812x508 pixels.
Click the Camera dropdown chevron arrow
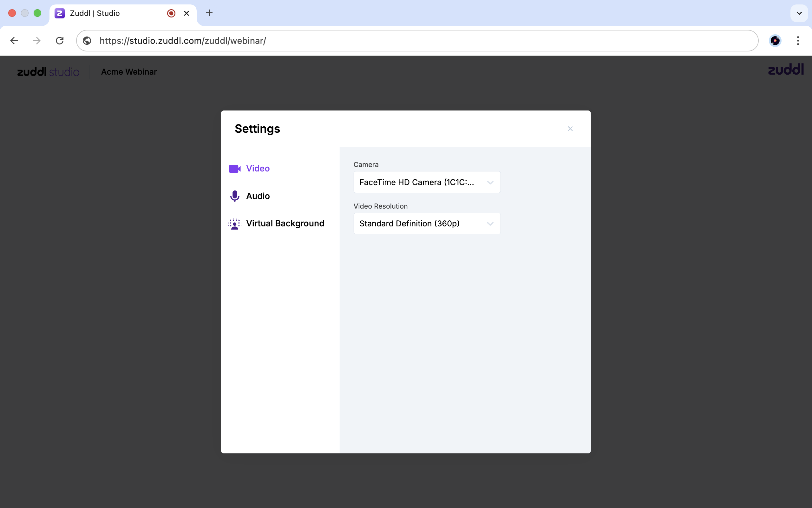[490, 183]
